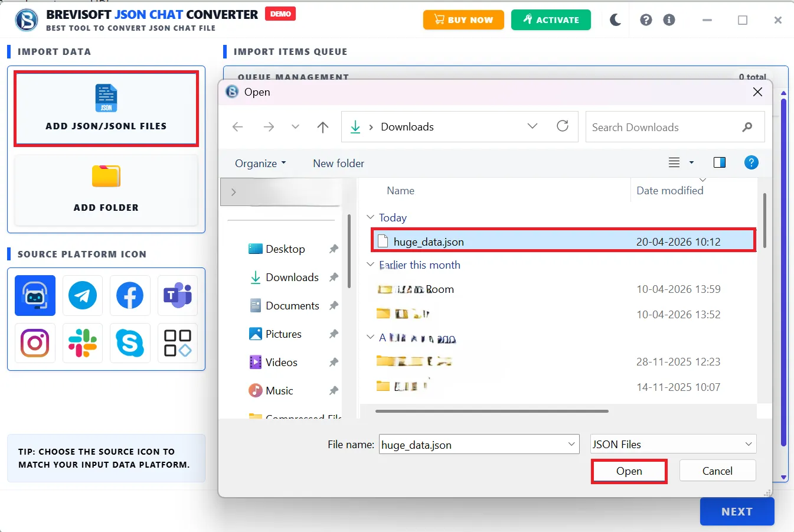Unpin Desktop using its pin icon
This screenshot has width=794, height=532.
(x=334, y=249)
